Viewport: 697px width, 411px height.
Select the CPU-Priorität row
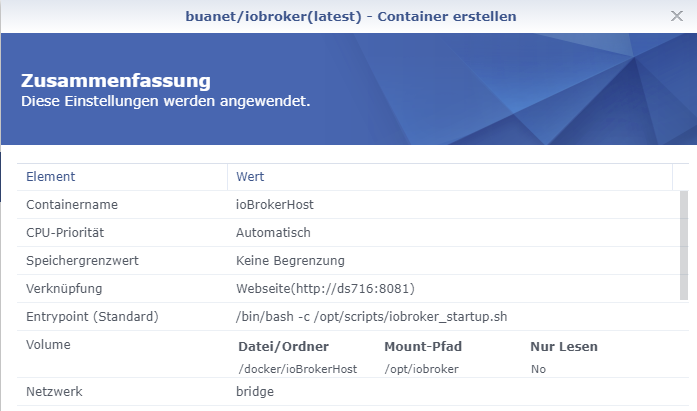[x=348, y=233]
